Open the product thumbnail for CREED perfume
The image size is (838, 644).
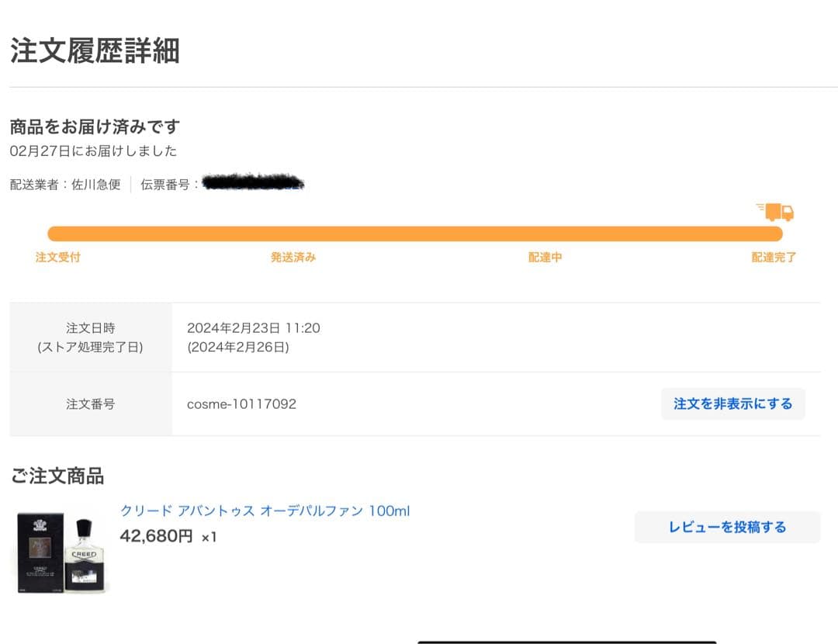coord(58,551)
